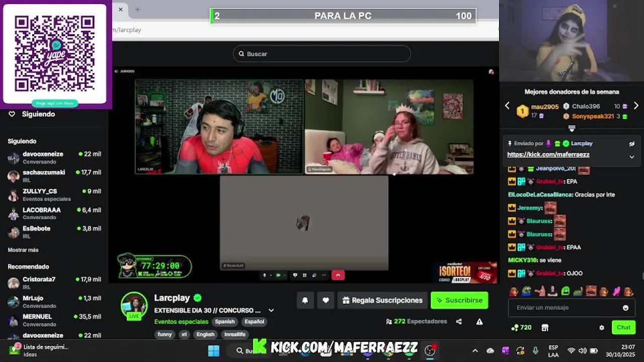Open the emoji picker in chat input
The image size is (644, 362).
[625, 308]
